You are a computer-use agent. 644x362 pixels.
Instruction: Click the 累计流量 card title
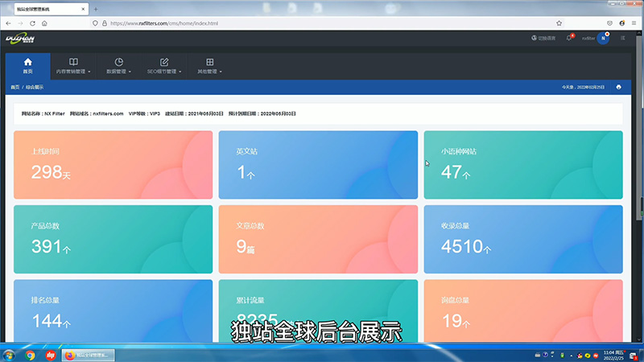250,300
